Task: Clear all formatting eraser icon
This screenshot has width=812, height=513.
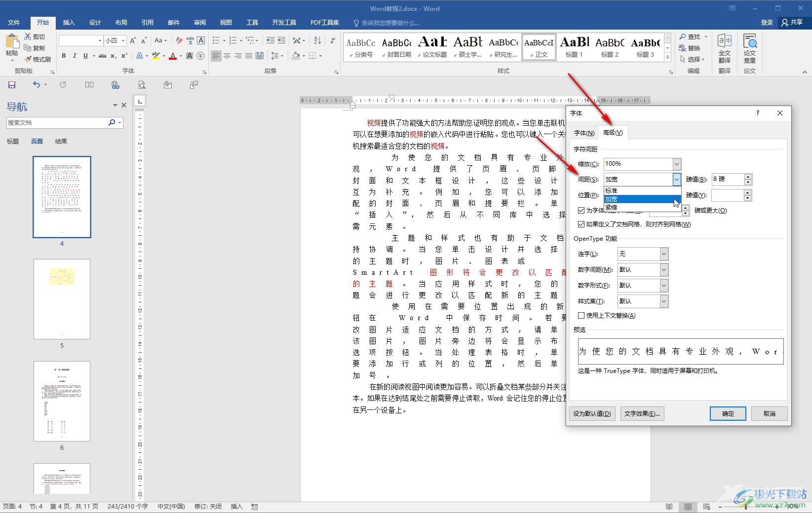Action: point(179,40)
